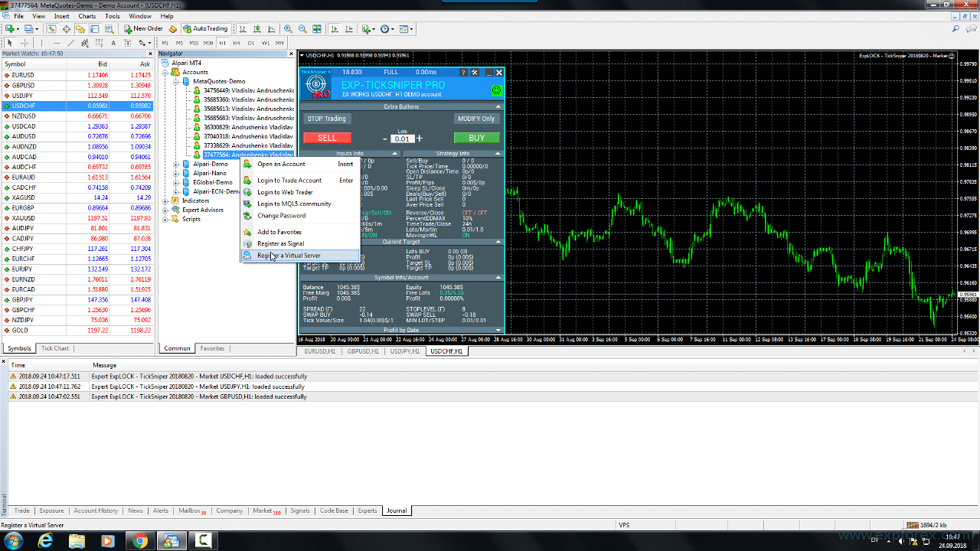Screen dimensions: 980x551
Task: Switch chart to Candlesticks icon
Action: click(x=257, y=28)
